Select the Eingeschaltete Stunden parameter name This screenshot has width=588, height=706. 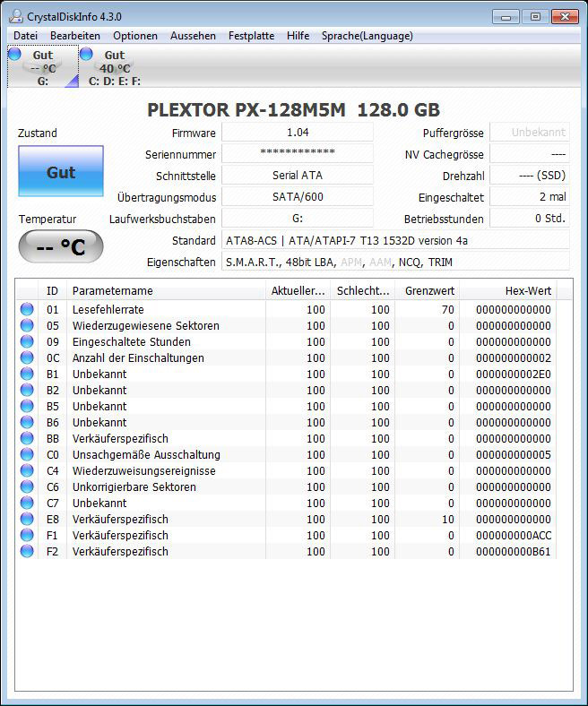coord(132,341)
